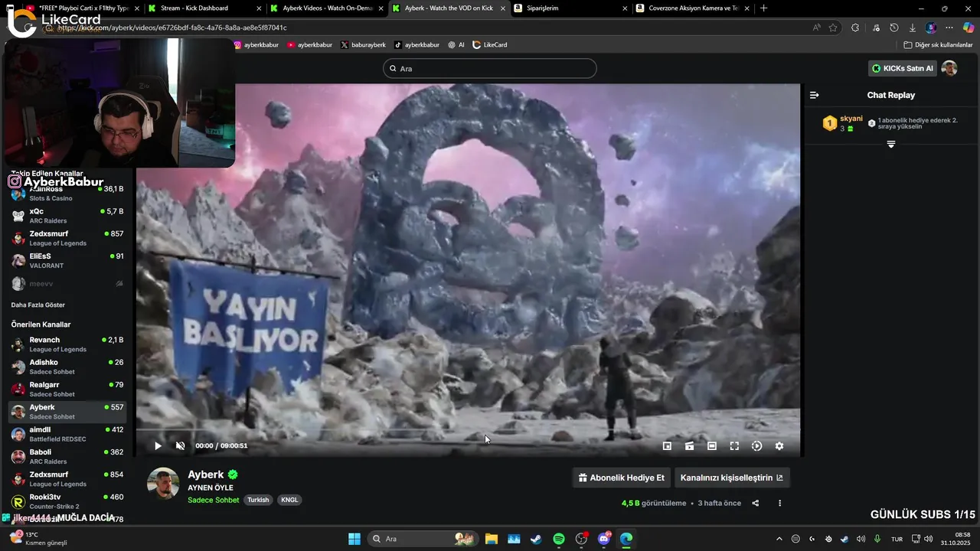This screenshot has width=980, height=551.
Task: Open playback speed options
Action: coord(756,446)
